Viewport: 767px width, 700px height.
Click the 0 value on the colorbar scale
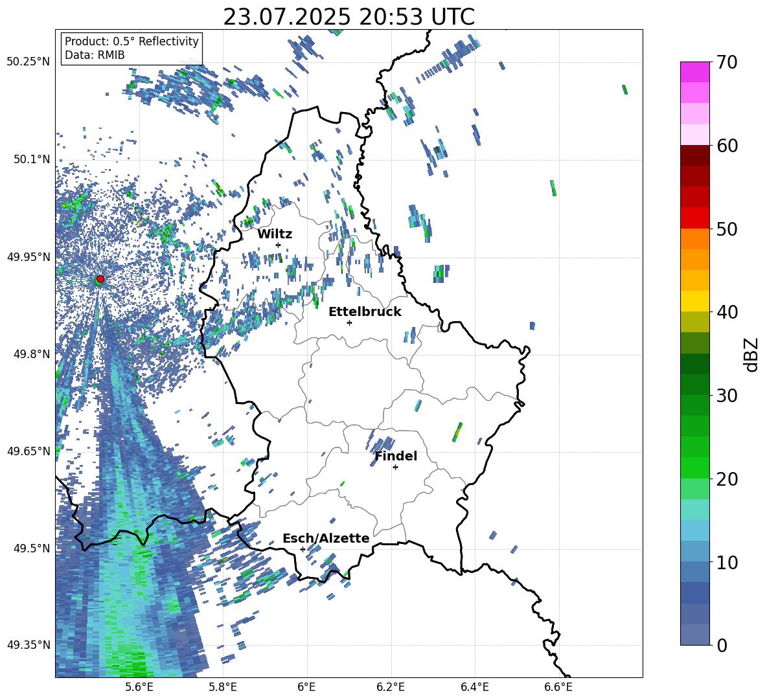tap(722, 645)
